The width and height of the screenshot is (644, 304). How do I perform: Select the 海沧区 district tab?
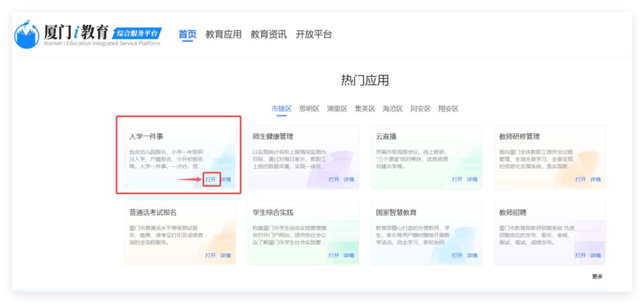392,109
